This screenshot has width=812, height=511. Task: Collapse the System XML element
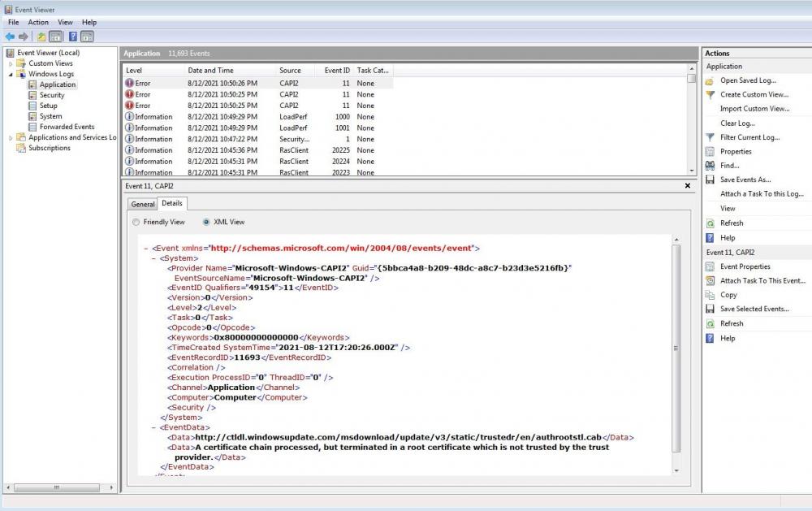coord(153,258)
